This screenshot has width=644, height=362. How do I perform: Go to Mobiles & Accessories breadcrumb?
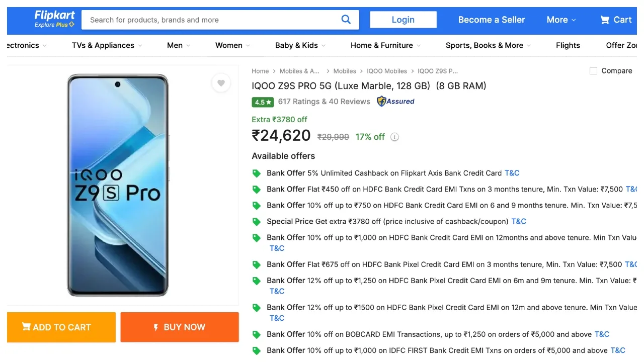[299, 71]
